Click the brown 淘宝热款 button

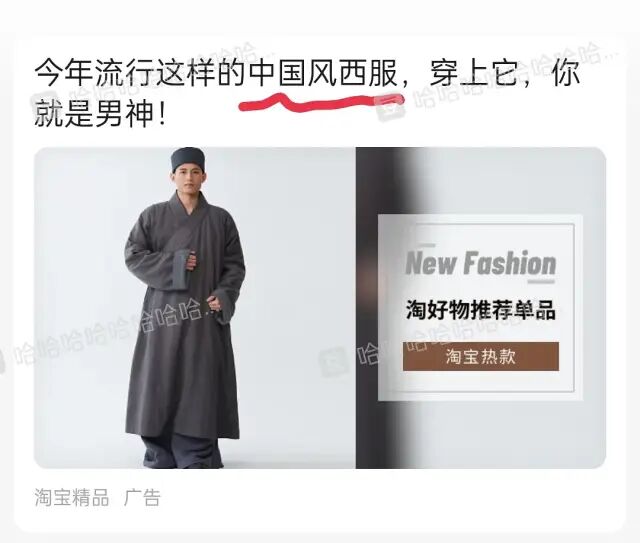[481, 356]
